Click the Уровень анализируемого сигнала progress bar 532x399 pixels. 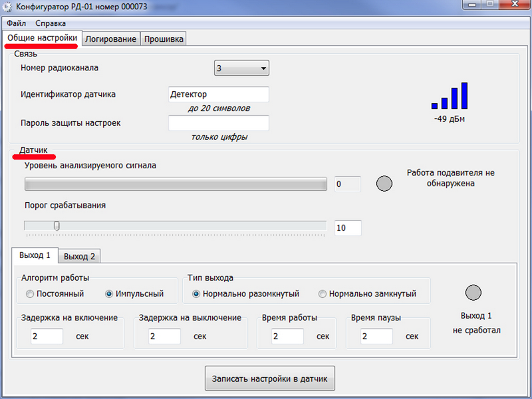[176, 184]
